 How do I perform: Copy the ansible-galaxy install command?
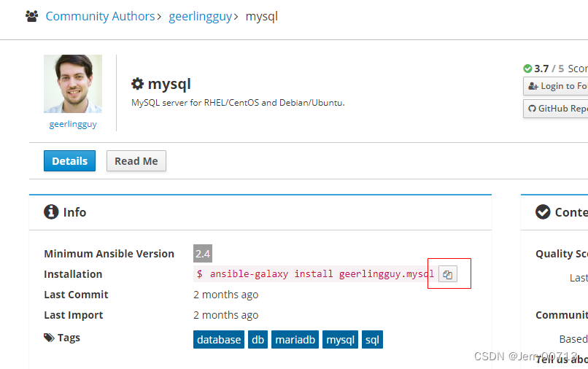click(x=448, y=274)
